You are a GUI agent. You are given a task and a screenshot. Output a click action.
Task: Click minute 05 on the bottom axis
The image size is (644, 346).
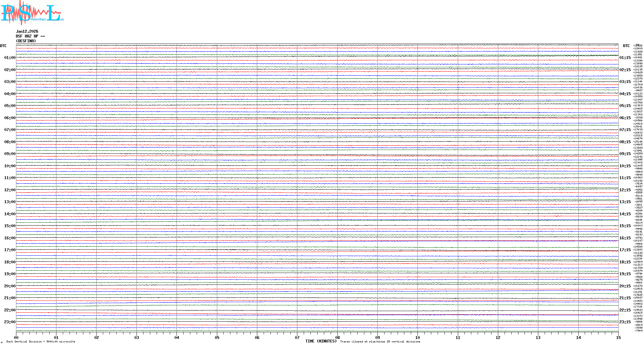[217, 337]
